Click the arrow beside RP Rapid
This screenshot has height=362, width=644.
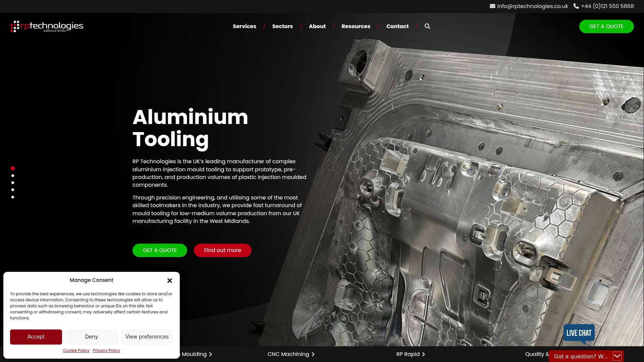424,354
